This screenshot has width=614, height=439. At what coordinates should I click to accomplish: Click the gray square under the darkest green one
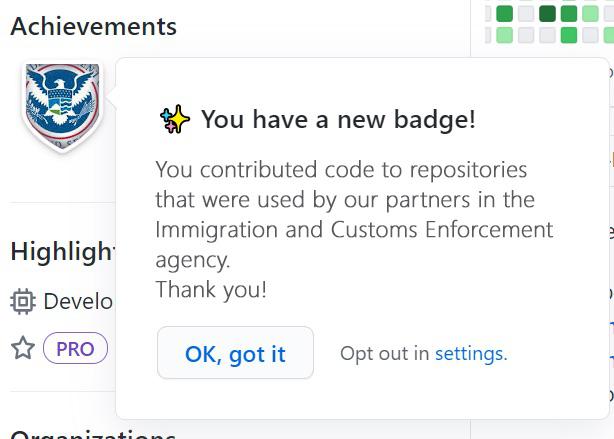547,36
